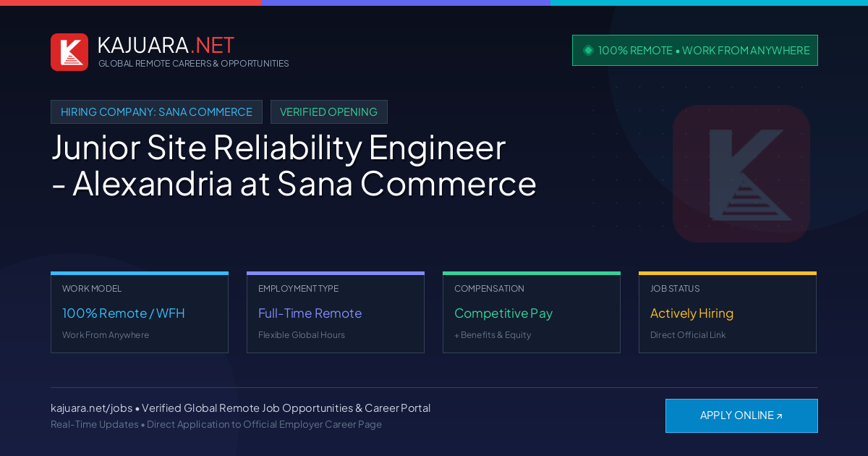Viewport: 868px width, 456px height.
Task: Open the WORK MODEL card
Action: tap(140, 313)
